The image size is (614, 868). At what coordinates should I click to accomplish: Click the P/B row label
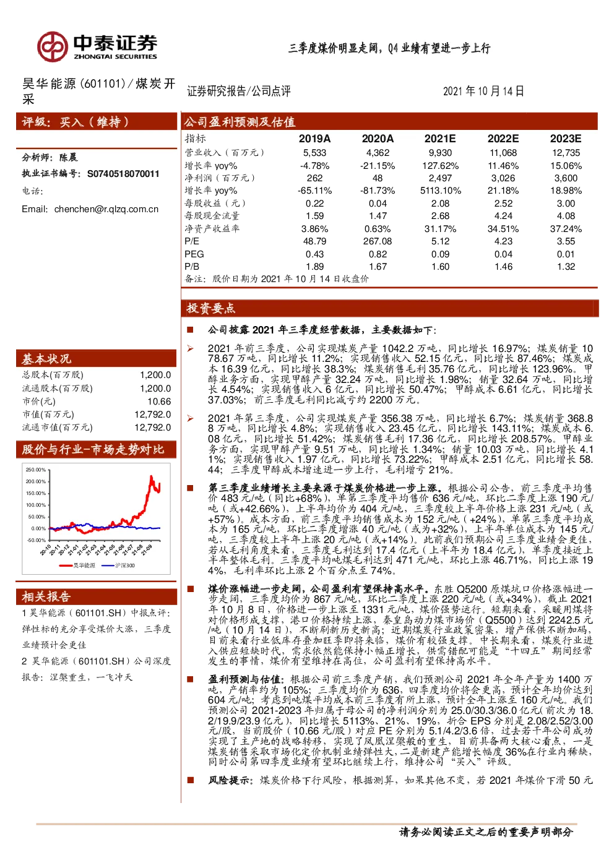[x=192, y=267]
